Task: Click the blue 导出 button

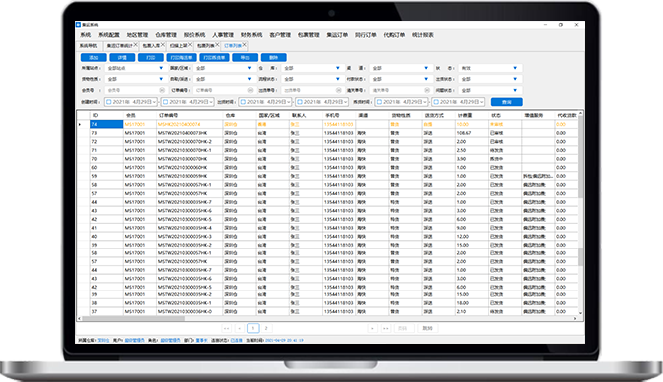Action: (245, 58)
